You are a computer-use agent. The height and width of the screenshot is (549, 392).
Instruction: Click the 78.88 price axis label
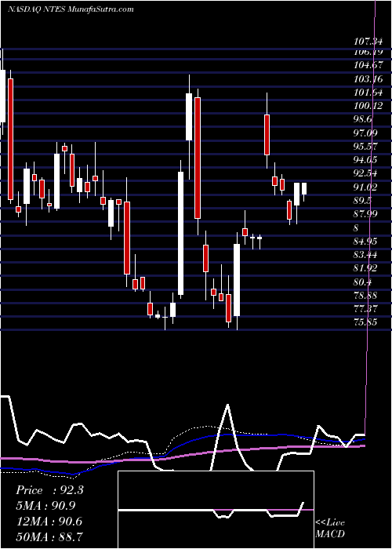point(365,296)
